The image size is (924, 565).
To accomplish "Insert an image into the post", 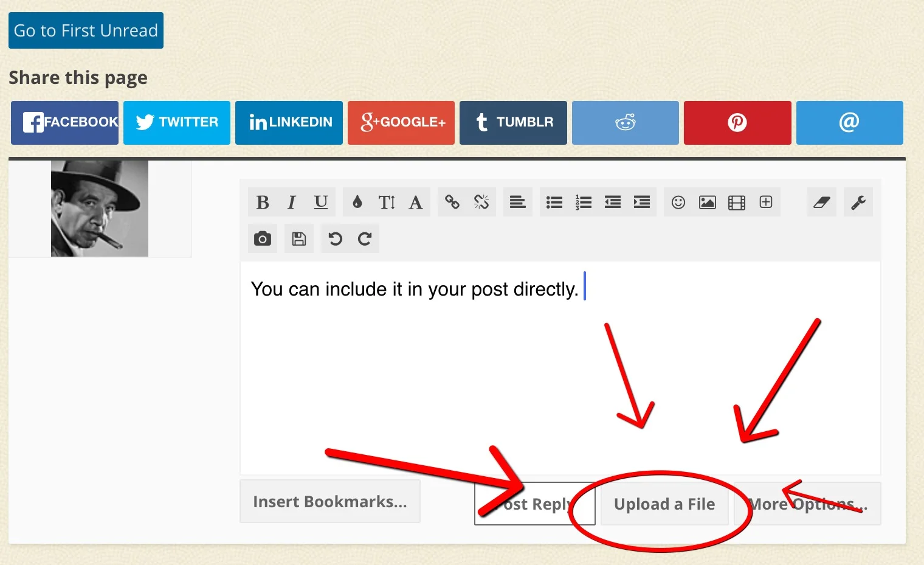I will (708, 202).
